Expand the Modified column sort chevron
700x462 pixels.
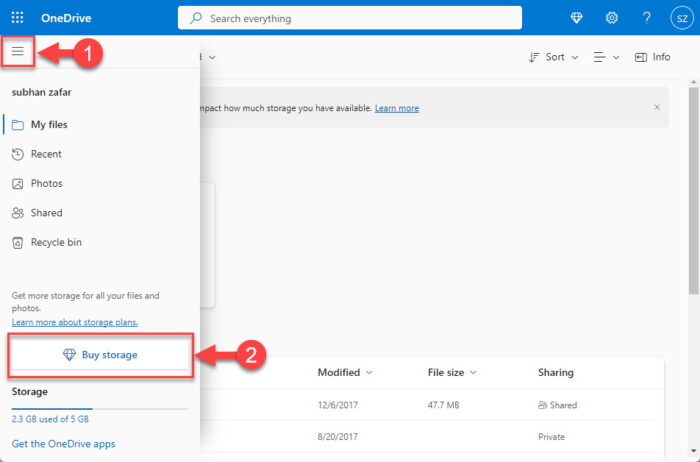(x=369, y=373)
